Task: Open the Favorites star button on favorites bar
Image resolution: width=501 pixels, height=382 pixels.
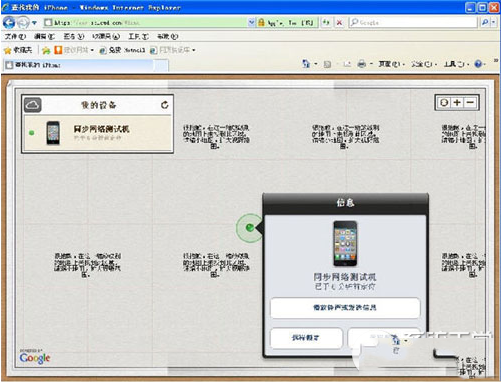Action: click(x=18, y=50)
